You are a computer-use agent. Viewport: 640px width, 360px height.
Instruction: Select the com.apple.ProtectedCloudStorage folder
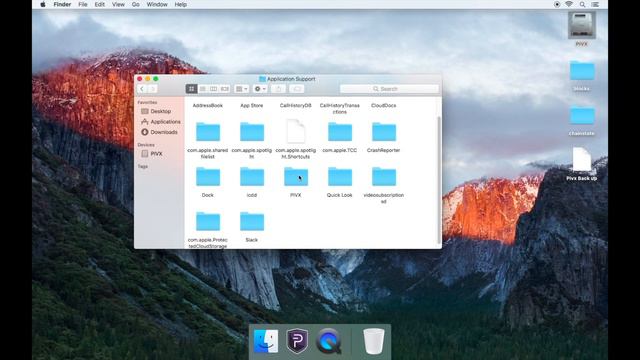coord(208,222)
